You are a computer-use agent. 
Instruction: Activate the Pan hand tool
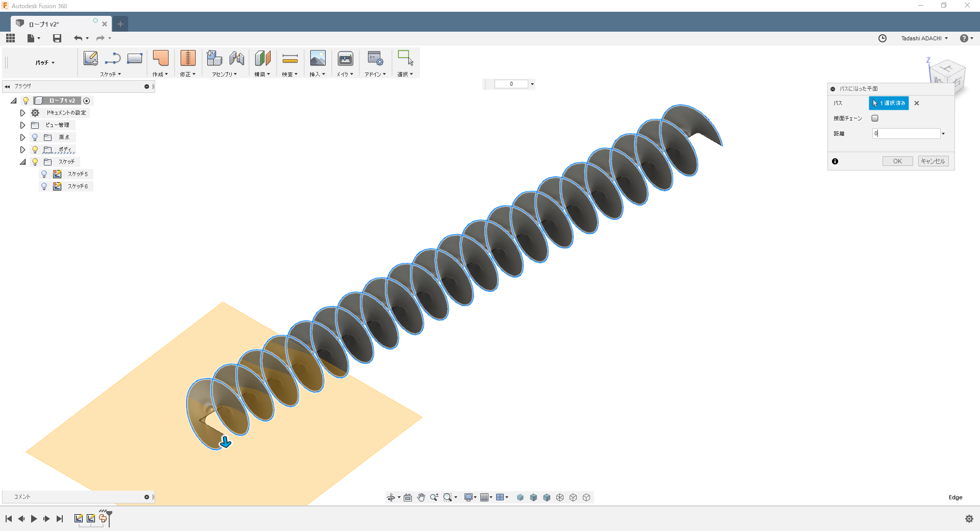tap(421, 497)
